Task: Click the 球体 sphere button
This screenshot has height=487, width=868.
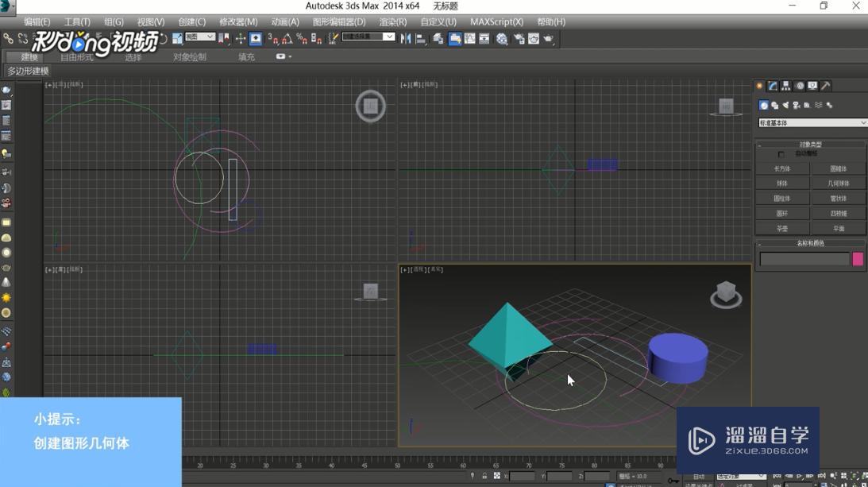Action: coord(782,184)
